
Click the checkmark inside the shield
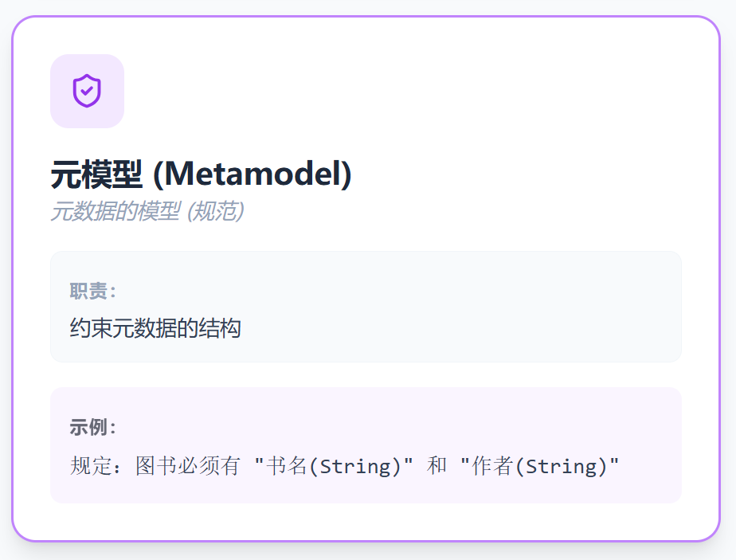pos(87,90)
